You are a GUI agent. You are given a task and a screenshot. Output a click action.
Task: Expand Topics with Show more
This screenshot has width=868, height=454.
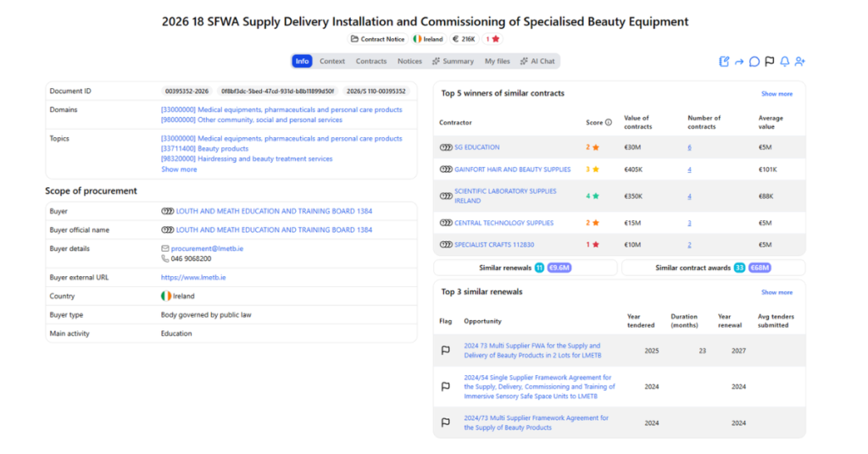179,169
